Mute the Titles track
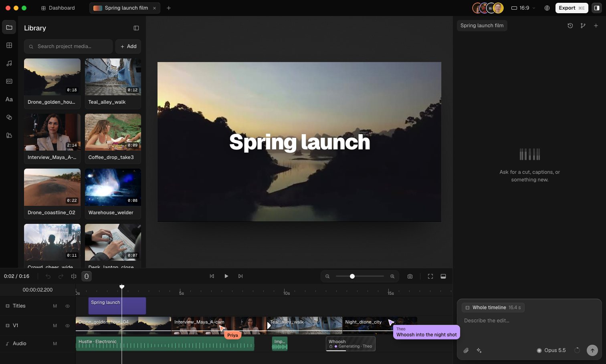606x364 pixels. tap(55, 306)
